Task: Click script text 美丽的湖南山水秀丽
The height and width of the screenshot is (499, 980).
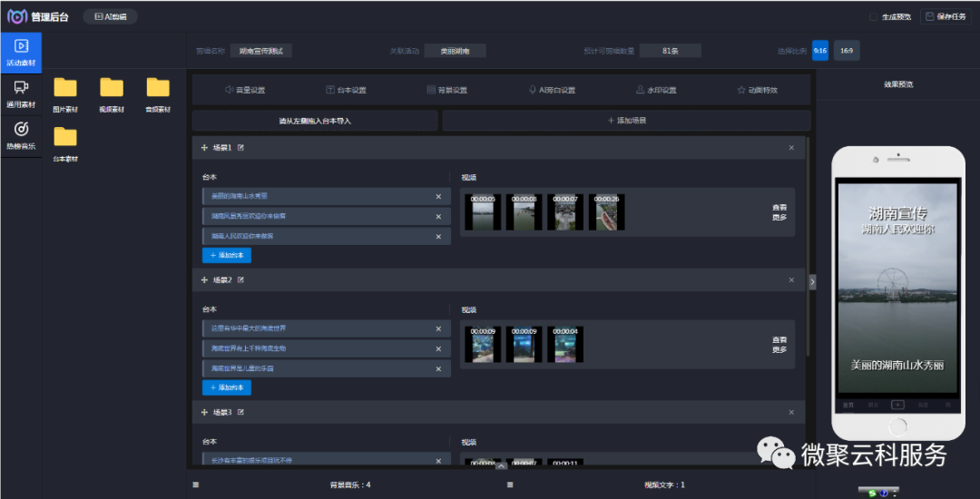Action: coord(240,196)
